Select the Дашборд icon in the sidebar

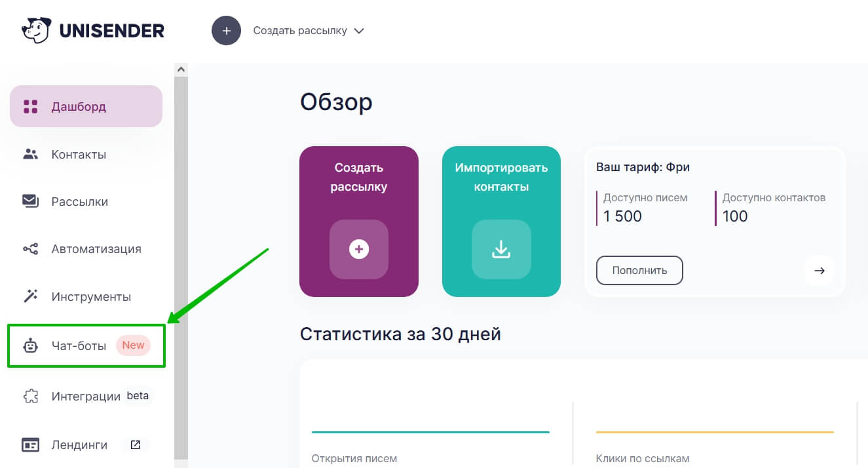pos(29,106)
